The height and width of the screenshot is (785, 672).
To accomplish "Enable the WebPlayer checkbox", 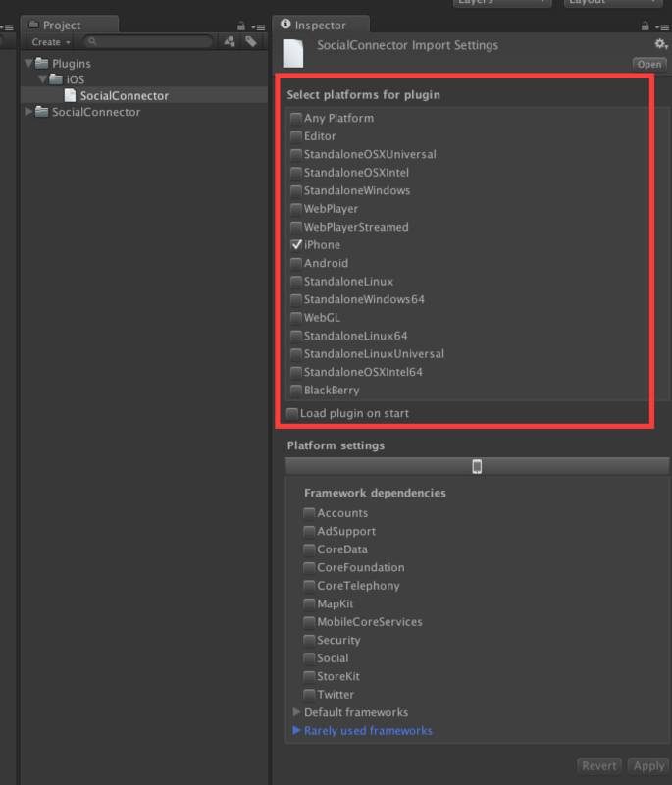I will (295, 209).
